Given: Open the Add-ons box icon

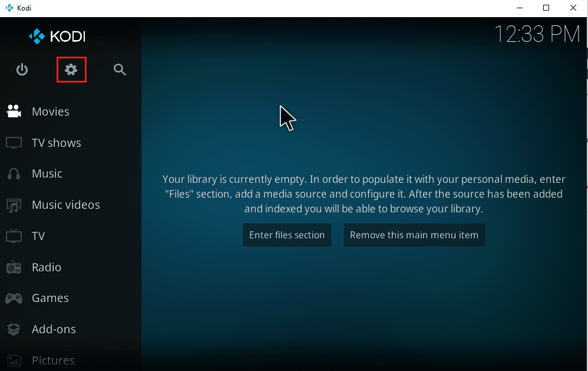Looking at the screenshot, I should [x=14, y=329].
